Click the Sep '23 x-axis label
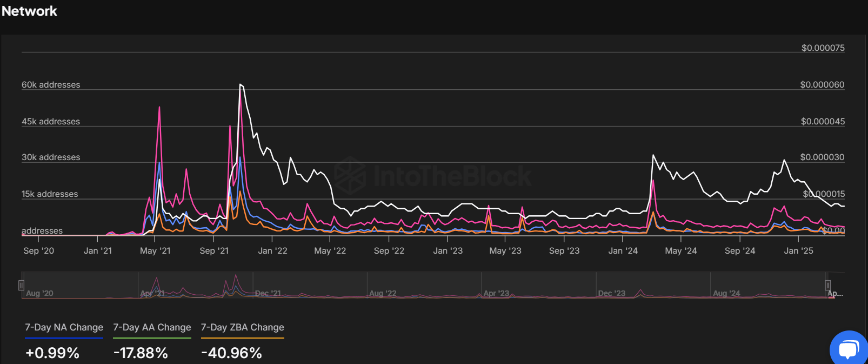 (564, 251)
